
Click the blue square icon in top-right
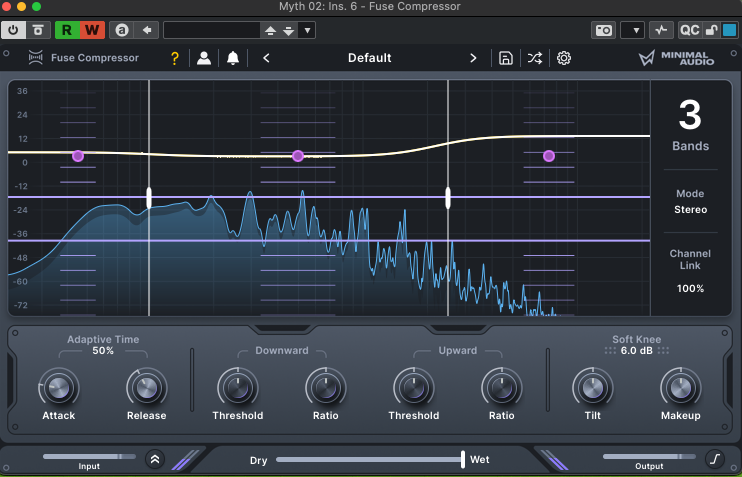click(x=729, y=30)
